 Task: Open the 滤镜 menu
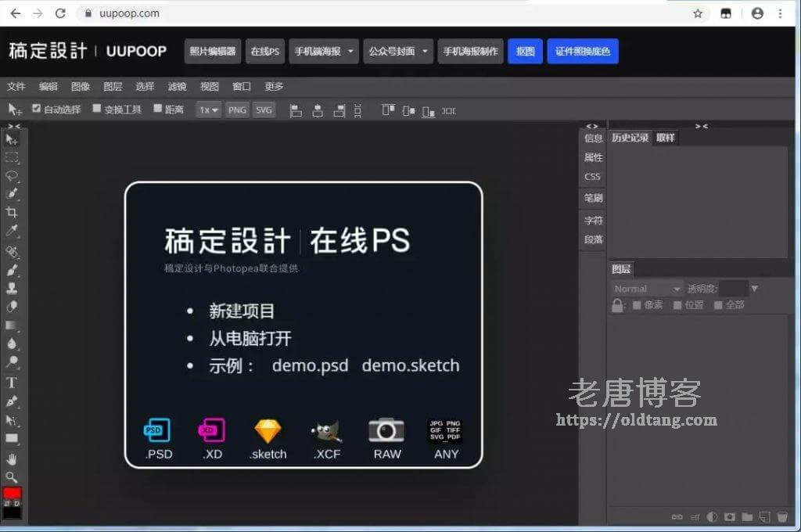[x=177, y=87]
